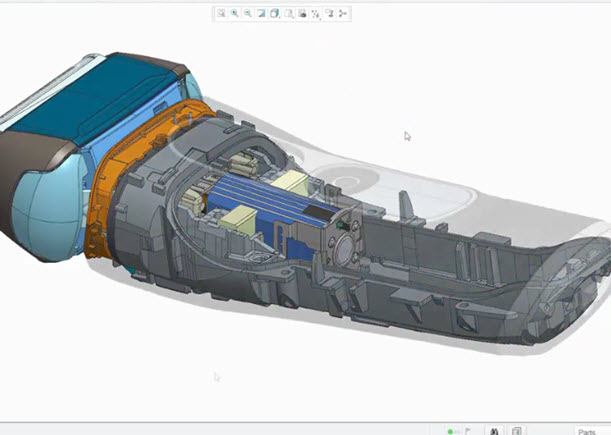Screen dimensions: 611x435
Task: Open the Saved Orientations list
Action: point(289,13)
